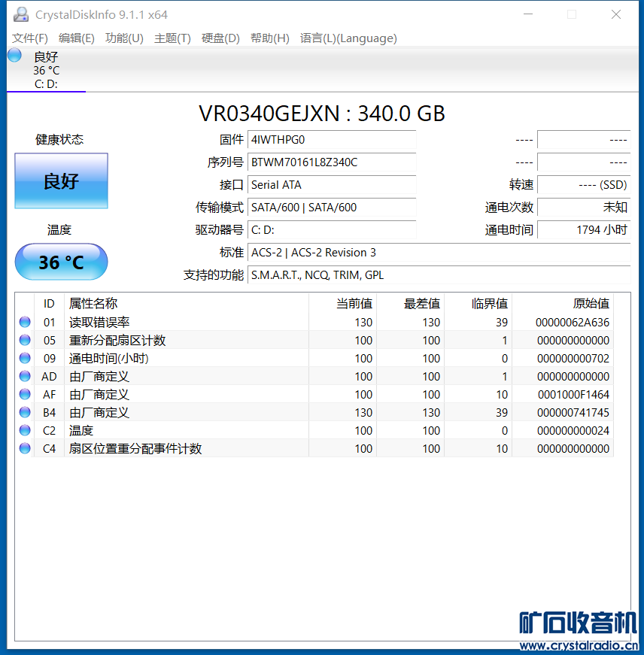Open the 功能(U) menu
Viewport: 644px width, 655px height.
pyautogui.click(x=124, y=38)
